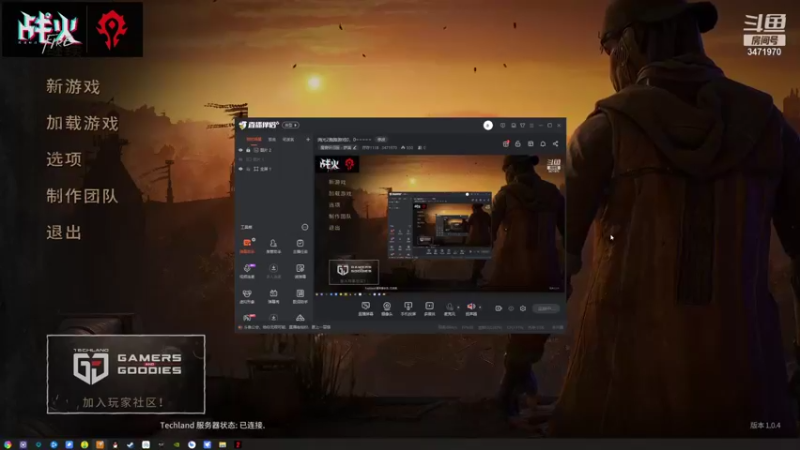Edit the stream title button

[381, 139]
